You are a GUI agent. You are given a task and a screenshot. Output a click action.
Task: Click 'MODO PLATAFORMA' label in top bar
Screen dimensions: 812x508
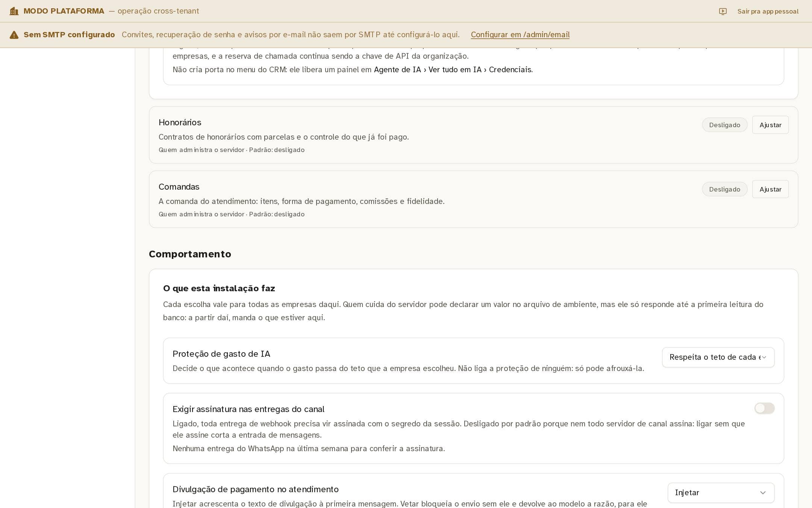[x=64, y=11]
